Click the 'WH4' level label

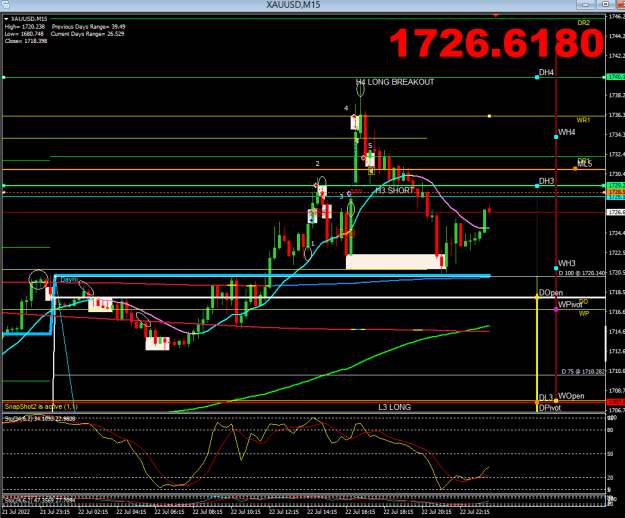coord(566,132)
